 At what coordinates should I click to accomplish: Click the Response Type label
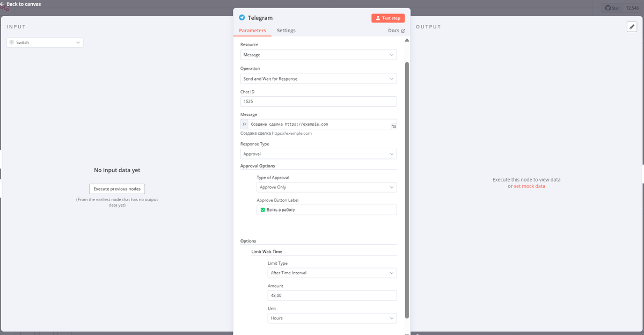255,144
